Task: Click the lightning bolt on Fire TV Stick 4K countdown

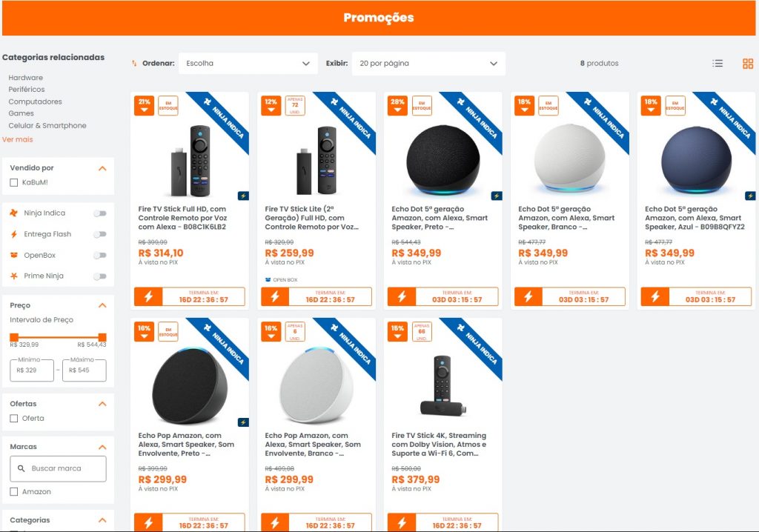Action: (x=403, y=521)
